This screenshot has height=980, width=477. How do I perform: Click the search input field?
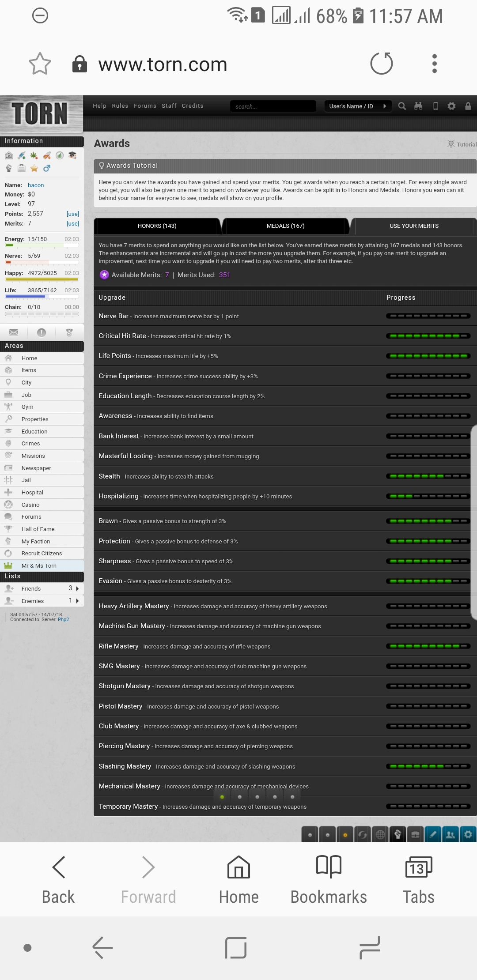[x=273, y=106]
